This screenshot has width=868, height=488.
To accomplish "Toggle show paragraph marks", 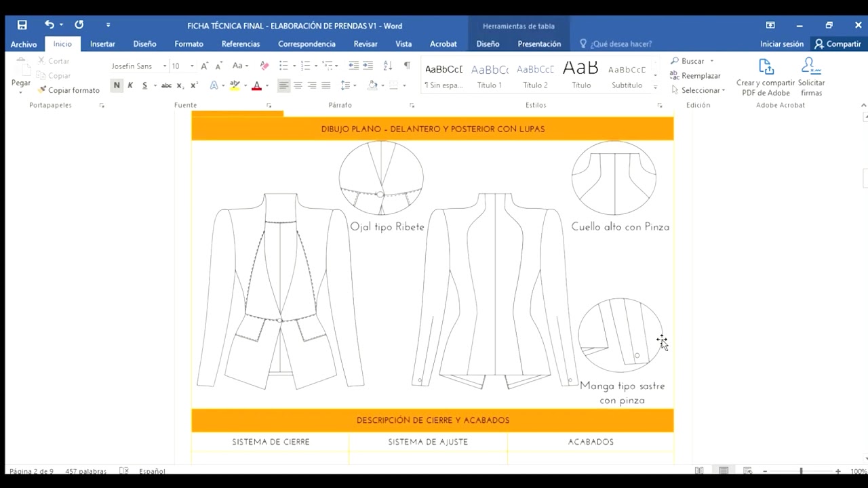I will pyautogui.click(x=407, y=66).
